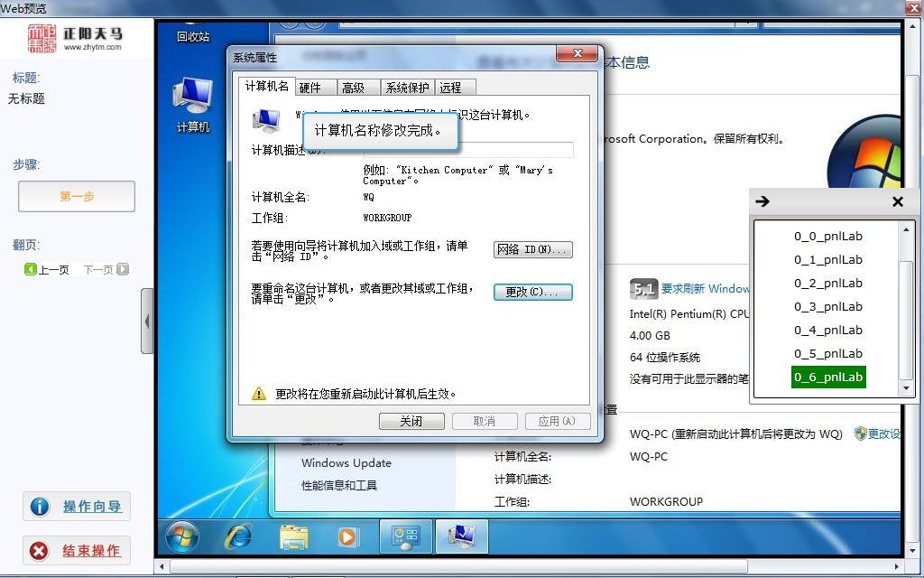Click 要求刷新 Windows experience link
924x578 pixels.
coord(705,288)
